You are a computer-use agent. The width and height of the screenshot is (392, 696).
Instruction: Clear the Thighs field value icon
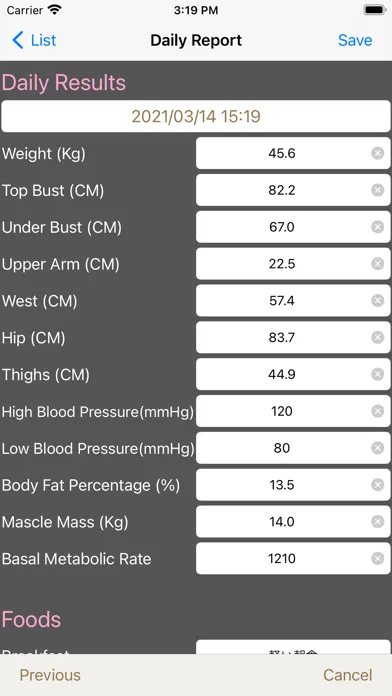(x=377, y=375)
